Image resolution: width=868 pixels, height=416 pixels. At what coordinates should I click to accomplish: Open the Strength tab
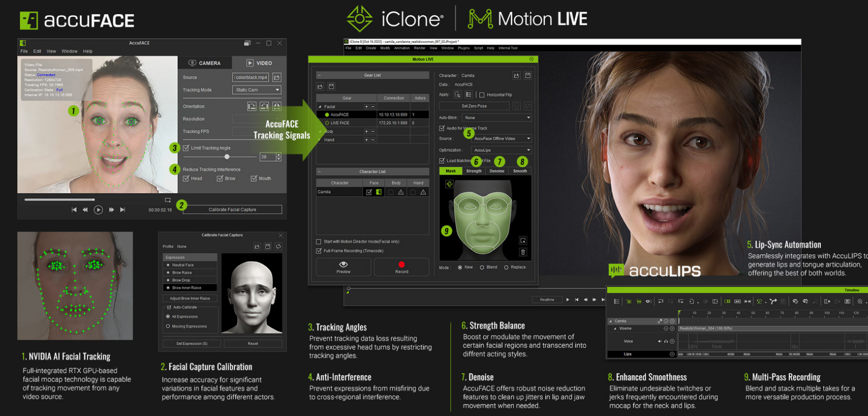tap(474, 171)
